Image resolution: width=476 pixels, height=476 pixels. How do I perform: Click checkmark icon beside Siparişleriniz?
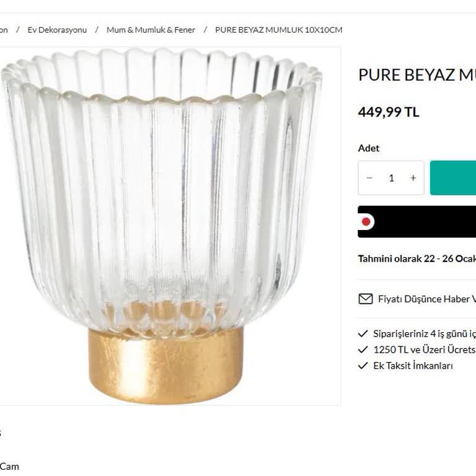363,333
